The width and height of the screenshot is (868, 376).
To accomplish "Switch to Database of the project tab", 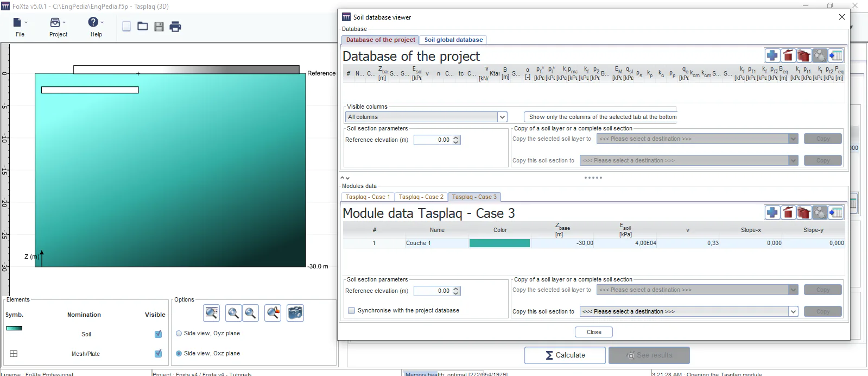I will (381, 40).
